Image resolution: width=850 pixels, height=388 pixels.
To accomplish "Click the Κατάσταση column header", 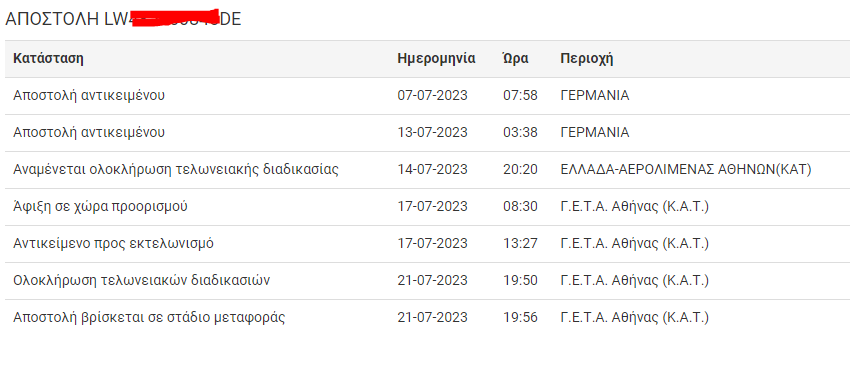I will tap(48, 59).
